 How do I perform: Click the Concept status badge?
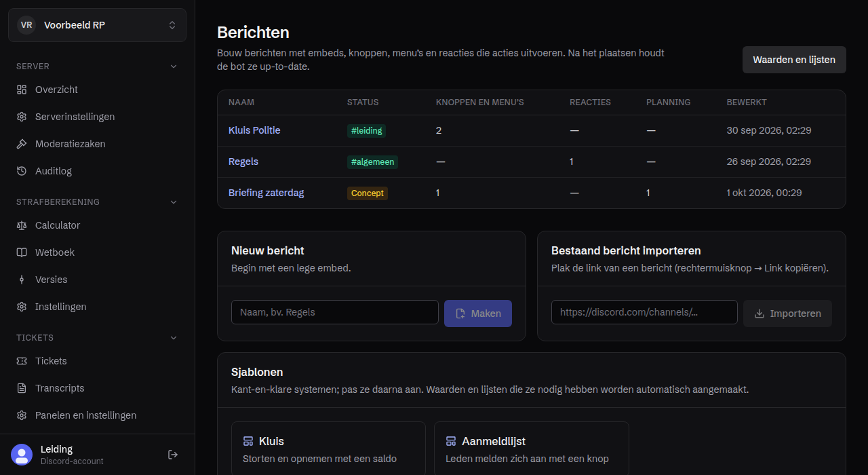368,193
